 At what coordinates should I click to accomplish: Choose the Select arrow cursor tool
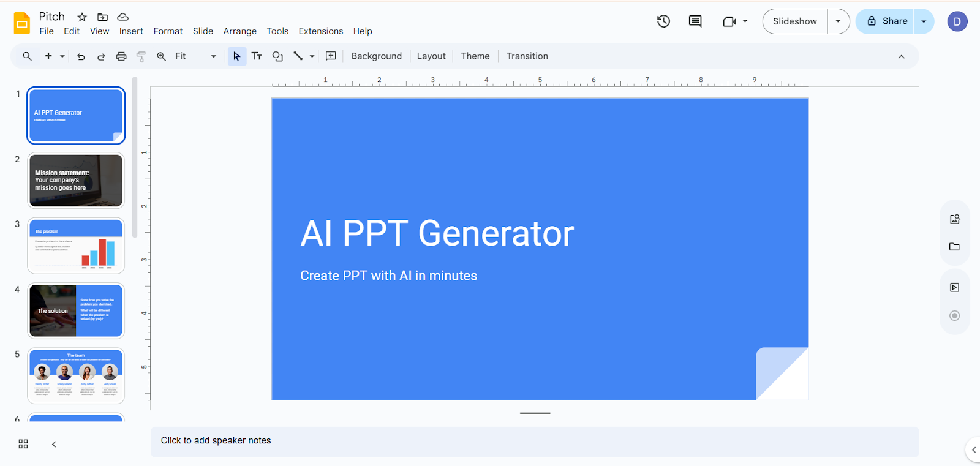[x=237, y=56]
